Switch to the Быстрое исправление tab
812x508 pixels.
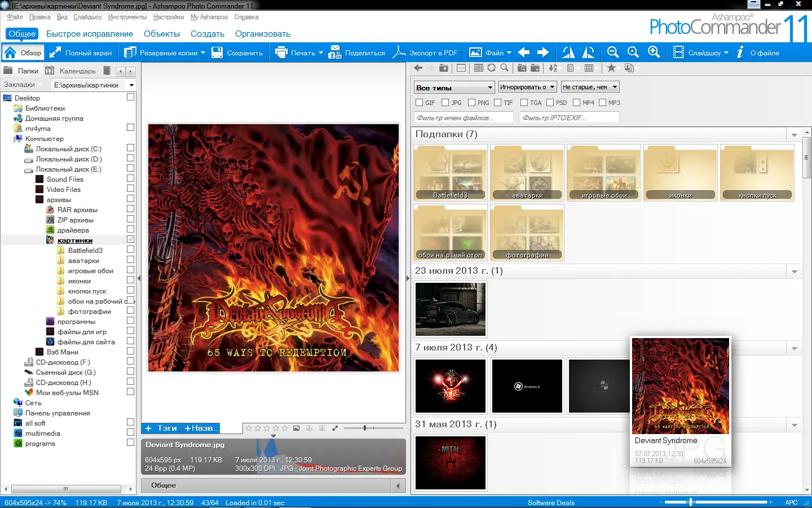[89, 34]
